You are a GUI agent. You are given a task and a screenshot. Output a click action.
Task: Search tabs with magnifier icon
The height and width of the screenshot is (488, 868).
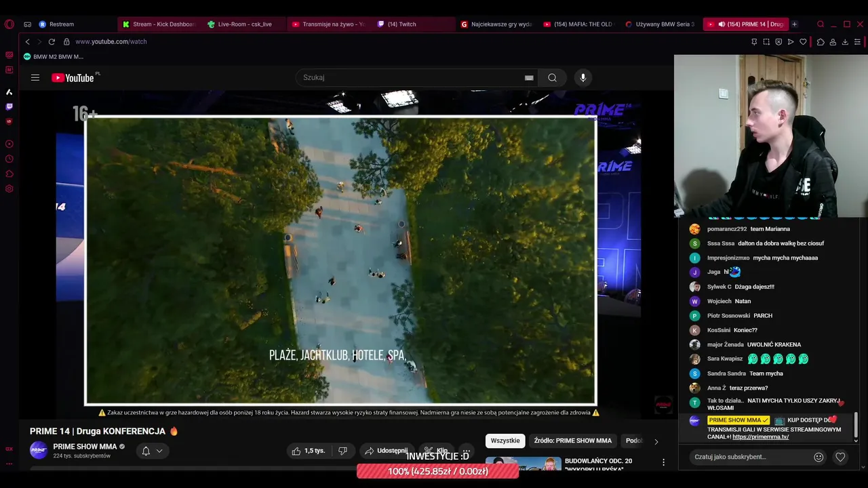point(821,24)
